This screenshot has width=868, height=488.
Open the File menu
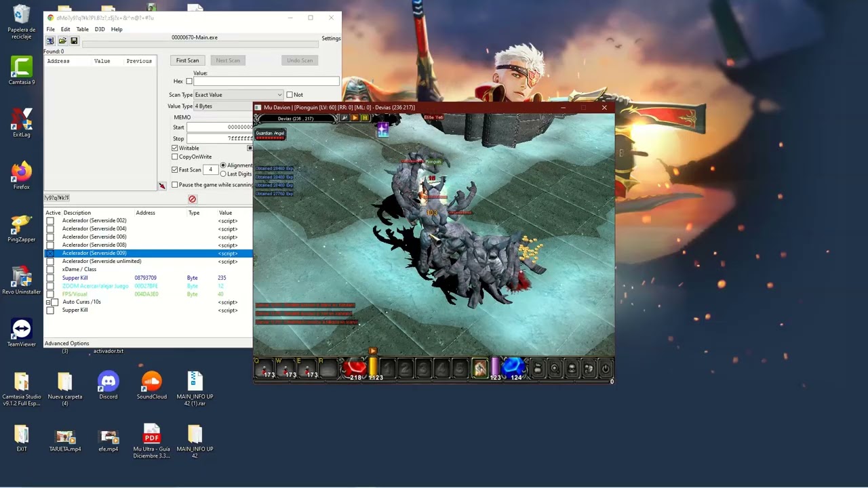(x=51, y=29)
